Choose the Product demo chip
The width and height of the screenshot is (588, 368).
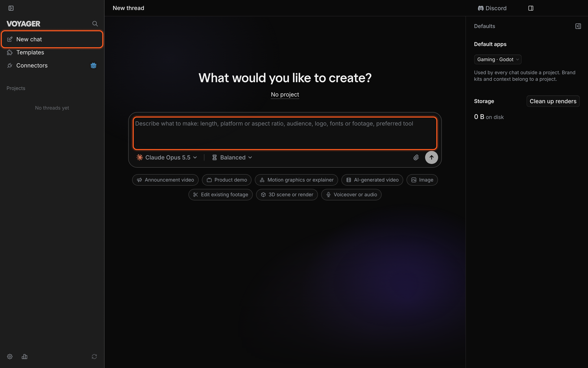coord(227,180)
